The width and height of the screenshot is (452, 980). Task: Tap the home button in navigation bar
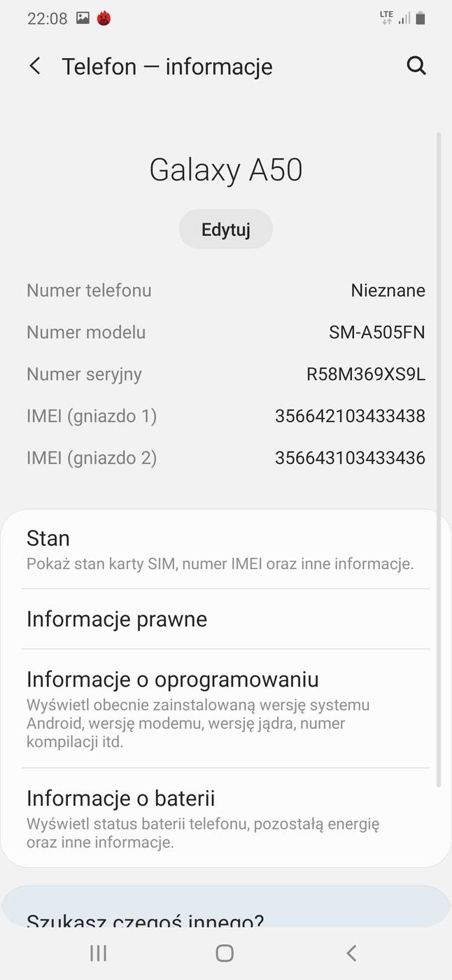coord(224,953)
